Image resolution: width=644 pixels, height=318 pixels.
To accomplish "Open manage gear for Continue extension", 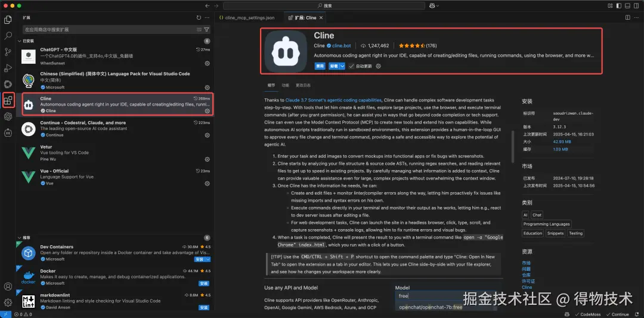I will [x=208, y=135].
